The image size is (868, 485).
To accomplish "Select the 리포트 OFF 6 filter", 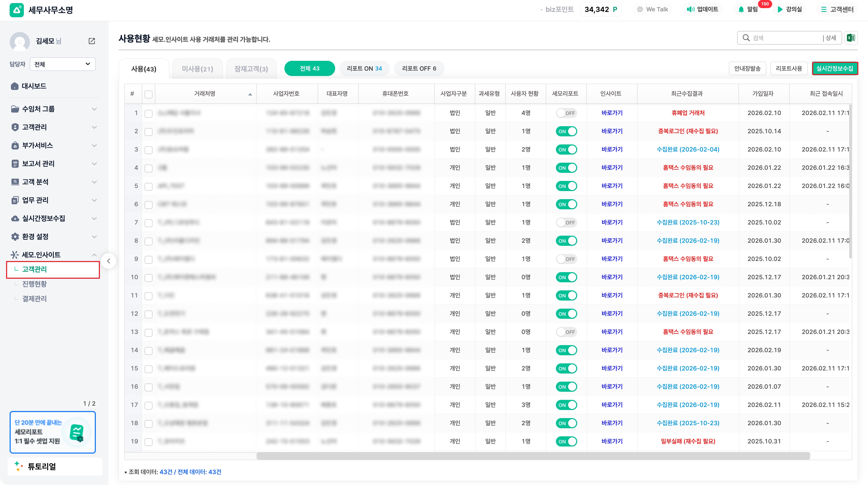I will pyautogui.click(x=419, y=68).
